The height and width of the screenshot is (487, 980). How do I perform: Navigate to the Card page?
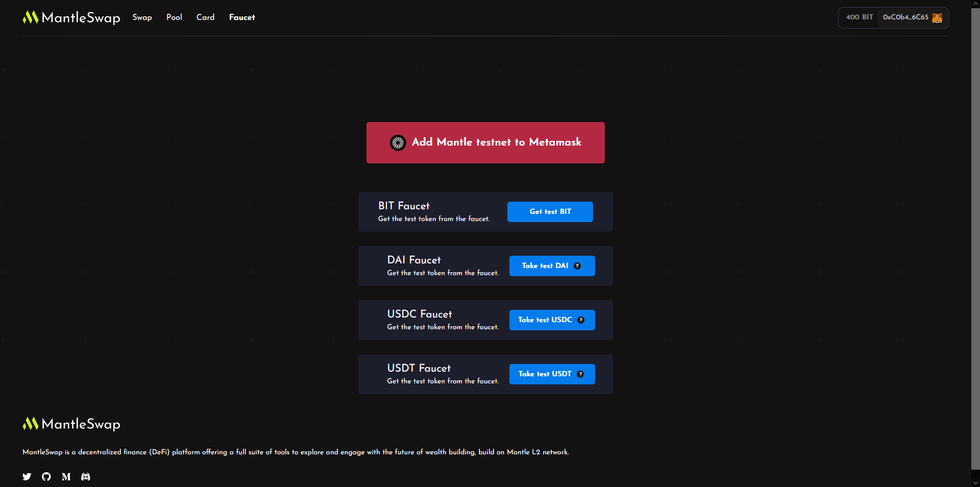point(205,17)
